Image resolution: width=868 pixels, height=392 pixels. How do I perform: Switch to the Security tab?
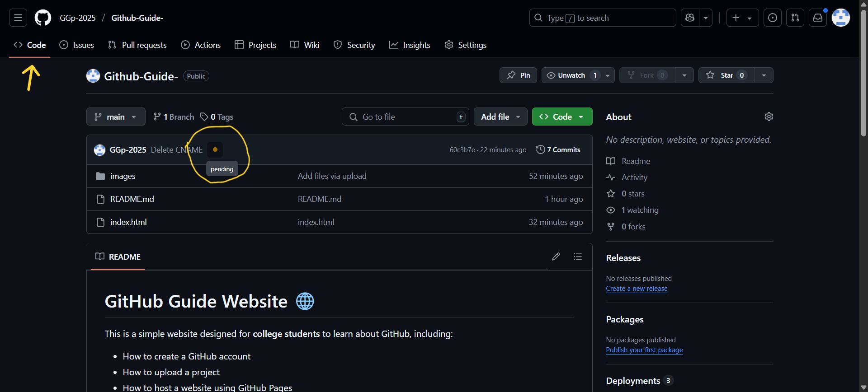[354, 45]
